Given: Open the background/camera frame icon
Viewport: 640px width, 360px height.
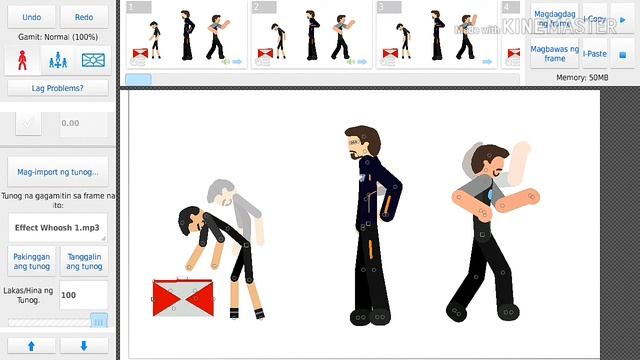Looking at the screenshot, I should point(93,60).
